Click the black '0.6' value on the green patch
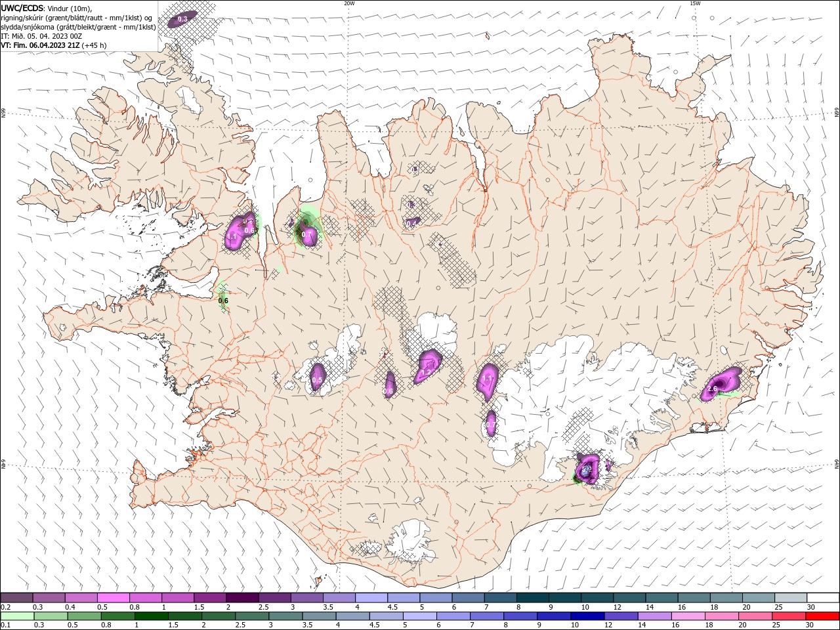Image resolution: width=840 pixels, height=630 pixels. (223, 301)
